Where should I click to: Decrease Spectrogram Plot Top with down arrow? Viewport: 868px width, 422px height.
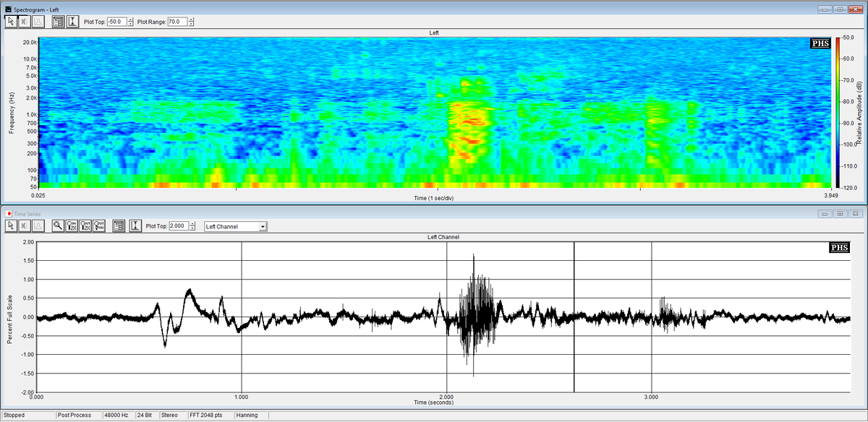click(x=130, y=25)
